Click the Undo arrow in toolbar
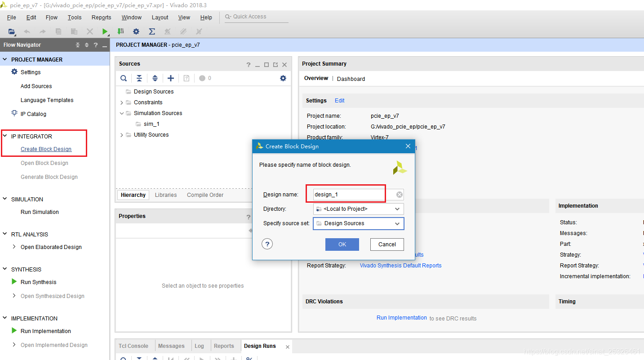The image size is (644, 360). tap(27, 31)
